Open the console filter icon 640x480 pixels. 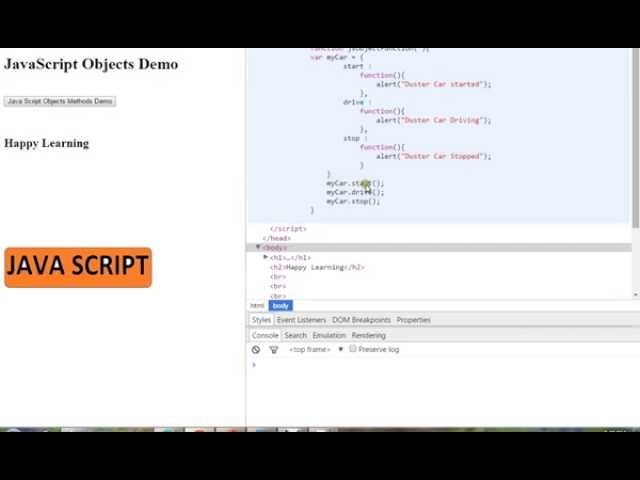[274, 349]
